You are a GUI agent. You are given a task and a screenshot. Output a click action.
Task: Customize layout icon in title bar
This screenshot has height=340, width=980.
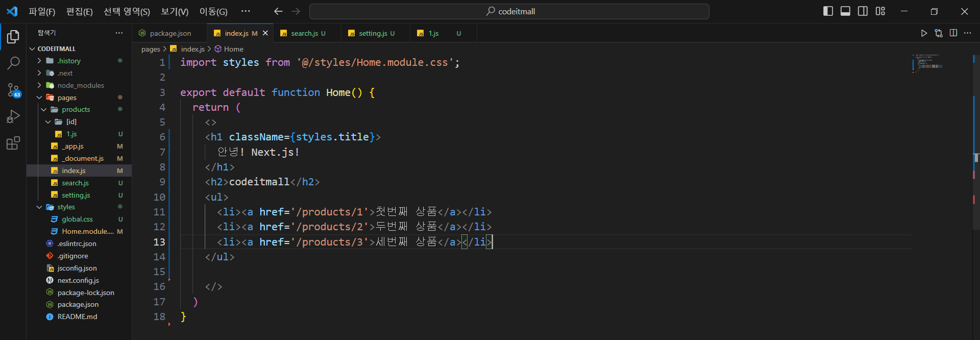coord(880,11)
